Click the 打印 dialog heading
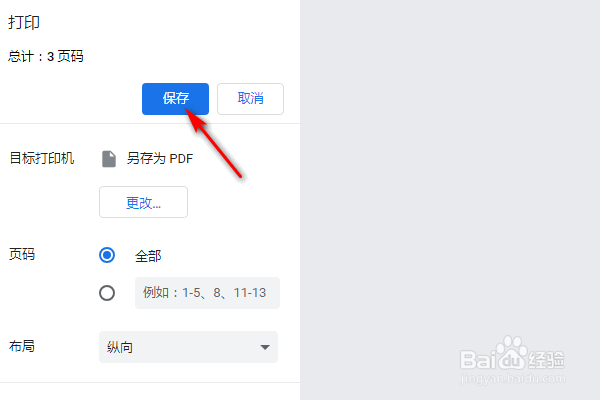600x400 pixels. (x=24, y=22)
